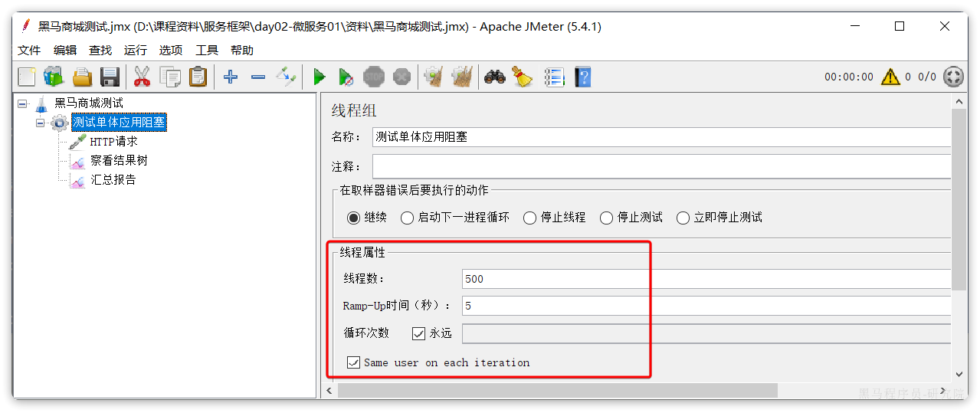Select the 停止线程 radio button

(529, 218)
